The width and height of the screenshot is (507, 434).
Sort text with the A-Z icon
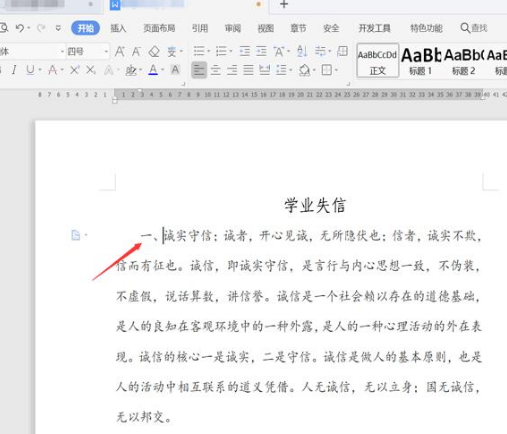pyautogui.click(x=302, y=51)
